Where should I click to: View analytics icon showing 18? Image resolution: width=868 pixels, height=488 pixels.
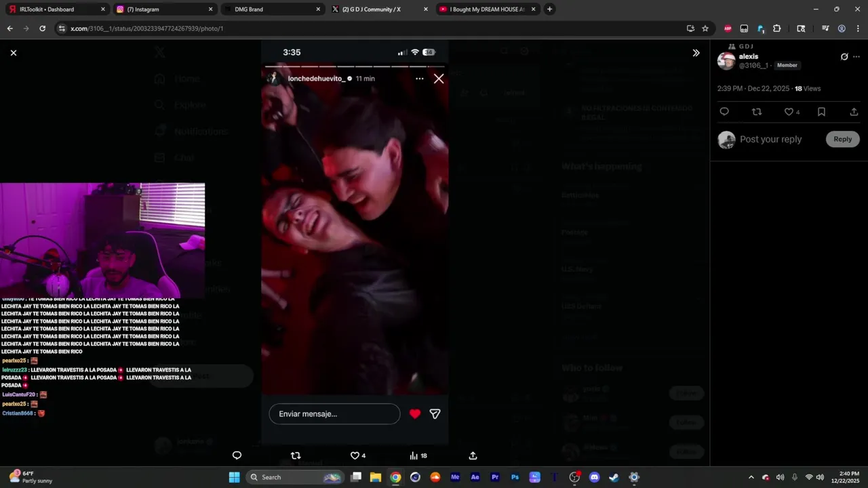pyautogui.click(x=418, y=455)
